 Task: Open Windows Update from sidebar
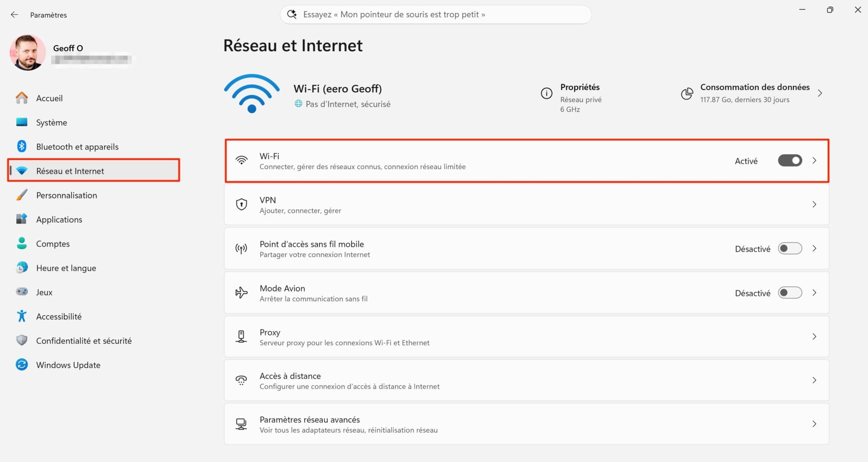[x=68, y=365]
